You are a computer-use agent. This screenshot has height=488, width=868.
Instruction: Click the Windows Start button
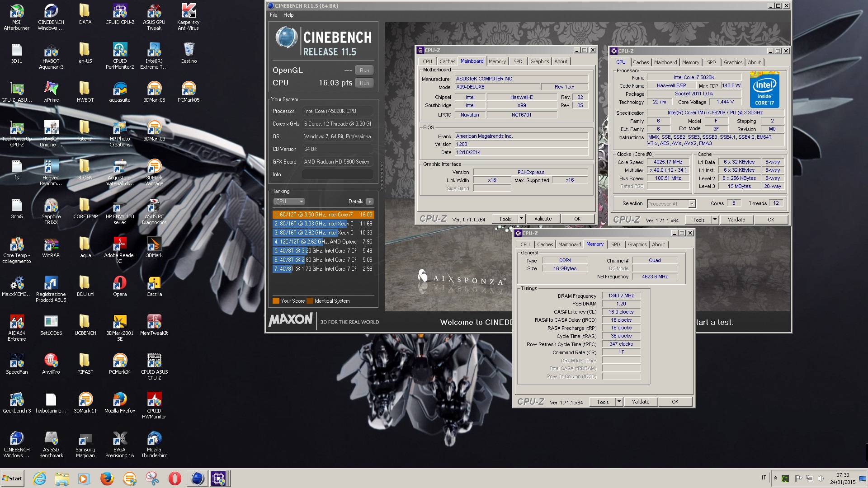tap(13, 479)
